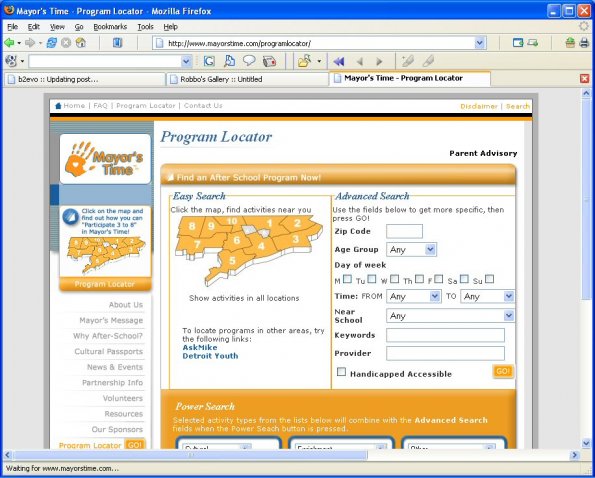Check the Sunday (Su) checkbox
Viewport: 595px width, 478px height.
(490, 279)
